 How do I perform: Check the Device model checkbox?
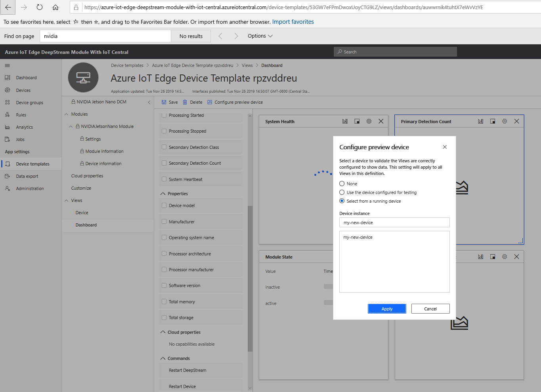tap(164, 206)
